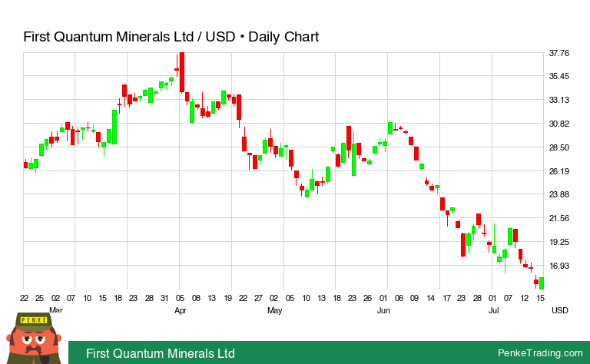
Task: Click the USD currency axis label
Action: [x=559, y=310]
